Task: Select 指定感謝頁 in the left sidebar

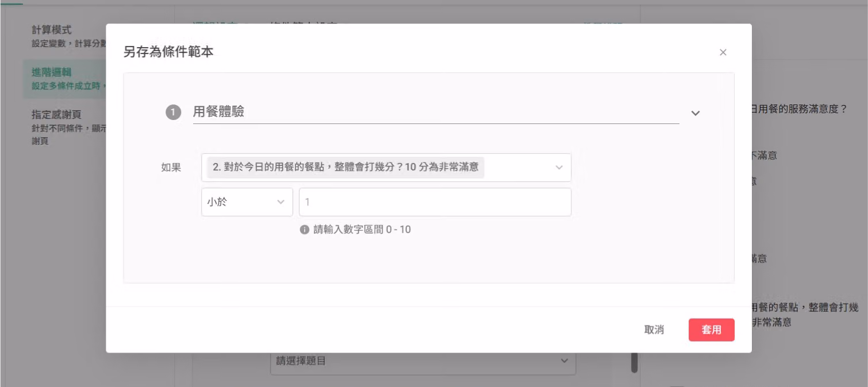Action: point(64,127)
